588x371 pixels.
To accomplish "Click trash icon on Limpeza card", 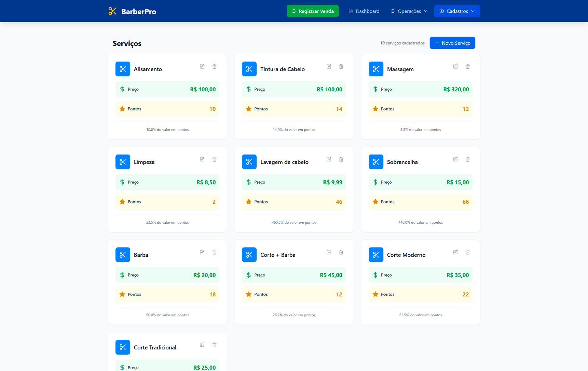I will click(214, 159).
